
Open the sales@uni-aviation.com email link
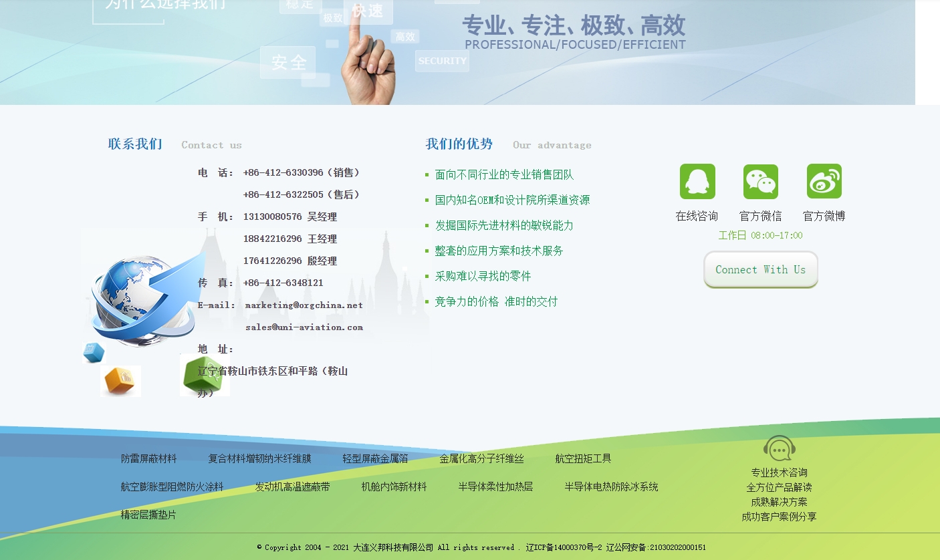(306, 327)
